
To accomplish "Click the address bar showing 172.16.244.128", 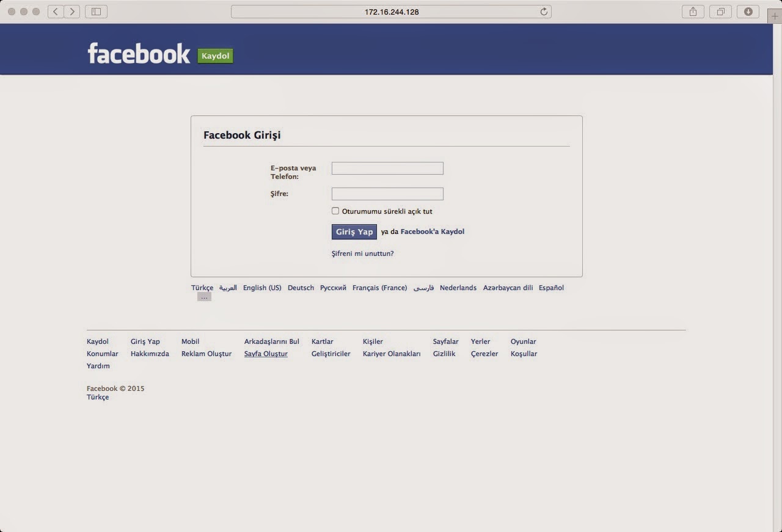I will [391, 12].
